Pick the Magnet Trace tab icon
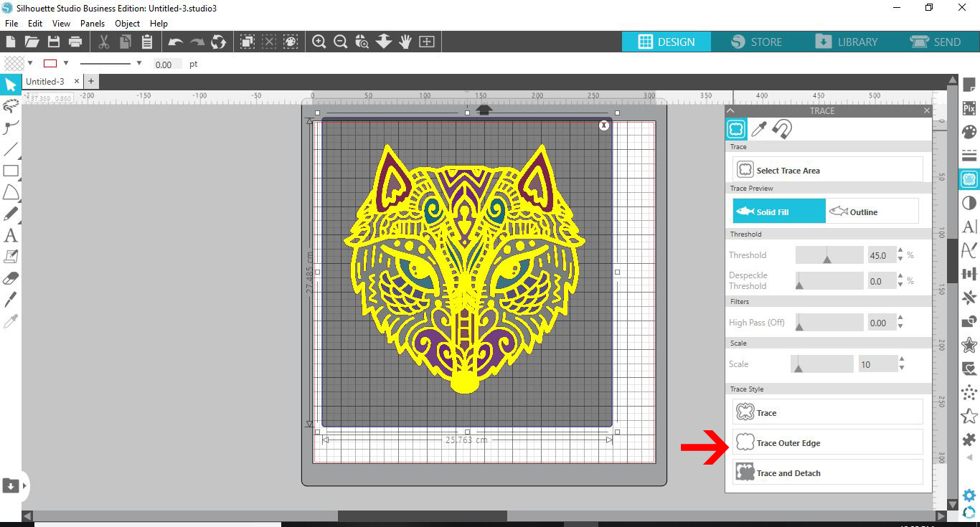The image size is (980, 527). click(x=782, y=129)
